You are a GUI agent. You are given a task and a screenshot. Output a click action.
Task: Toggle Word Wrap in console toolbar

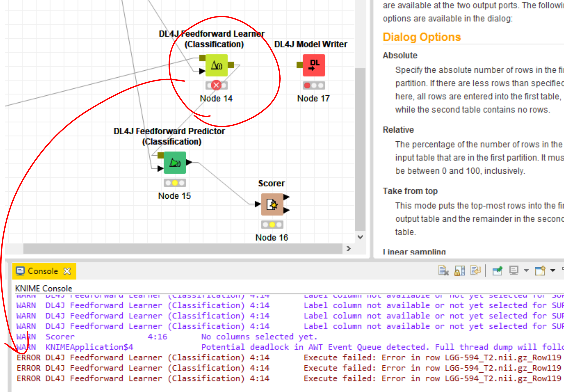pos(476,270)
